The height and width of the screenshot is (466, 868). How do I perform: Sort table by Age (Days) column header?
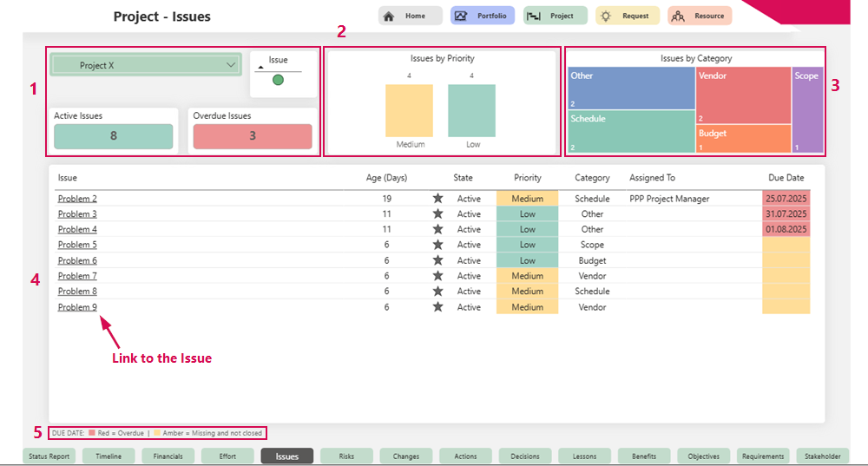pyautogui.click(x=386, y=178)
